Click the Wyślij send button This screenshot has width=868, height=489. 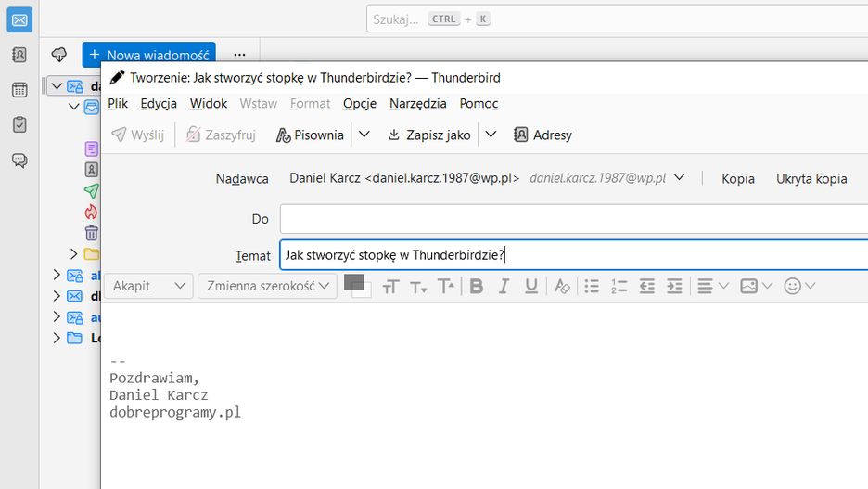coord(138,135)
